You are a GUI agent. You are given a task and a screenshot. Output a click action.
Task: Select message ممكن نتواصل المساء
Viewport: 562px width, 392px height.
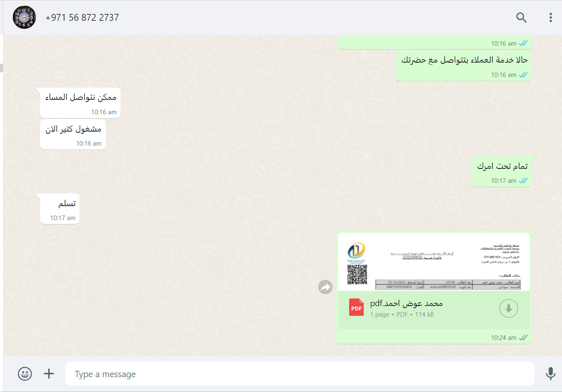click(80, 103)
